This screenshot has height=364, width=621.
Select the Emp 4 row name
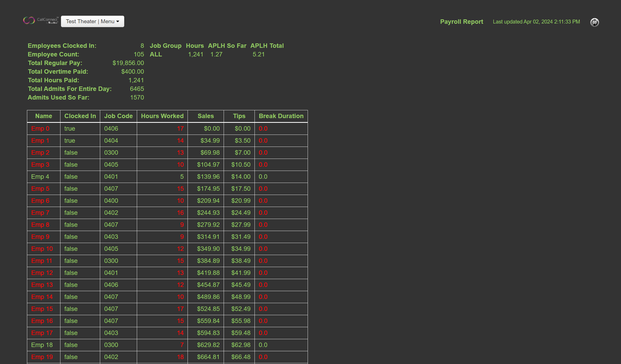click(x=40, y=177)
